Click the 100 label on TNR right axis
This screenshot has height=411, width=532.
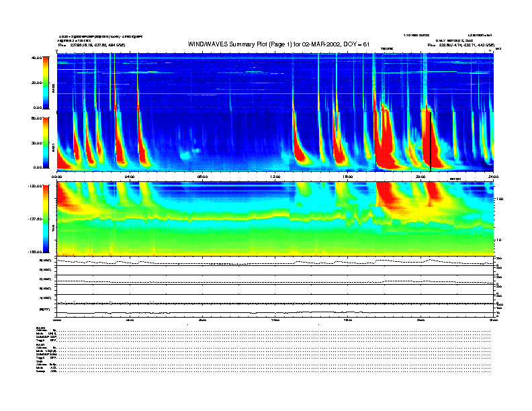[x=500, y=199]
